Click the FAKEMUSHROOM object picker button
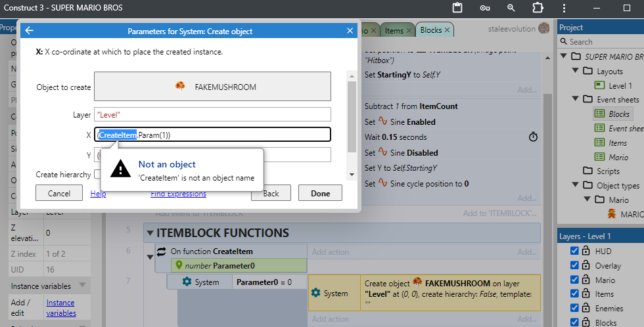 [x=212, y=87]
